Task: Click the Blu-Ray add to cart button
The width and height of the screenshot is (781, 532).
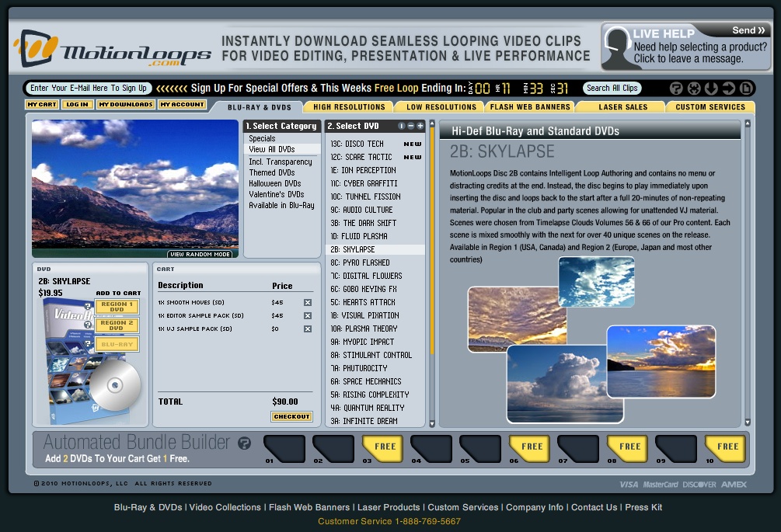Action: pyautogui.click(x=117, y=344)
